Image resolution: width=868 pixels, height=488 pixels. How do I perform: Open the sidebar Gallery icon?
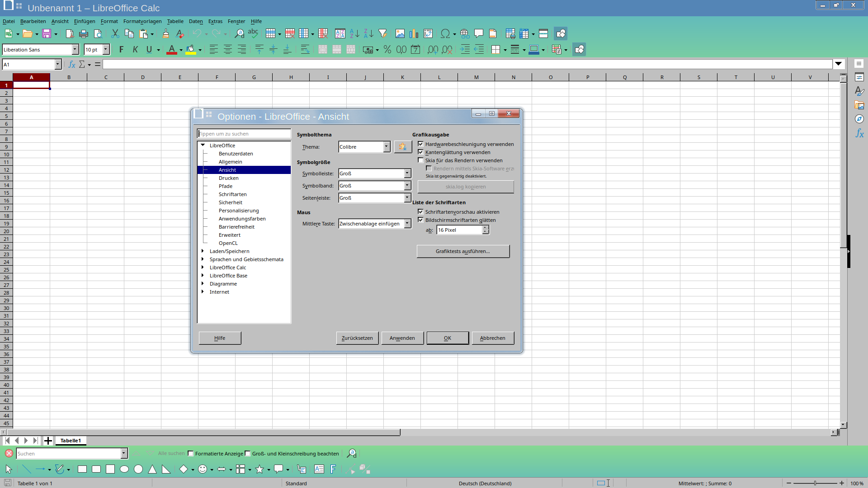(859, 105)
